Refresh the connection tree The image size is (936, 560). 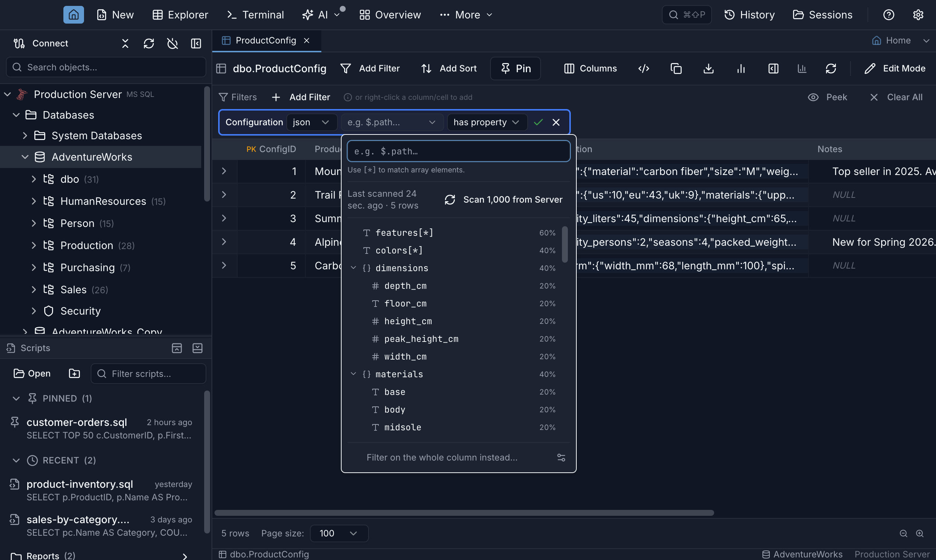[x=149, y=43]
